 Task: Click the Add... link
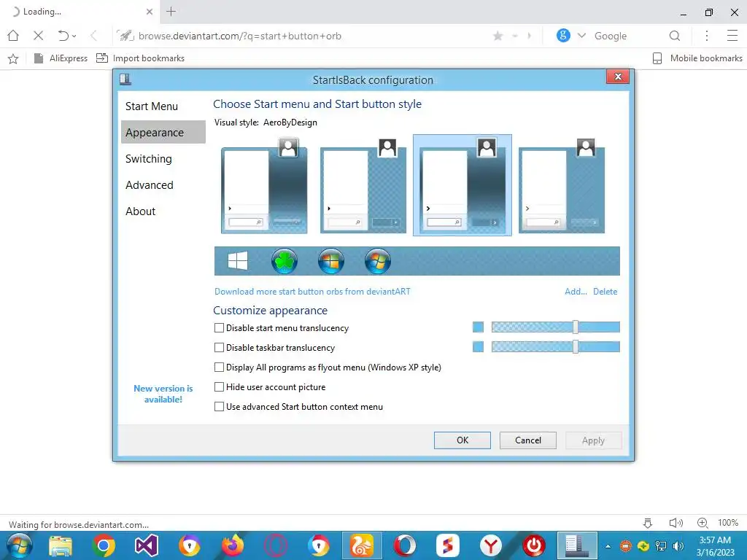[x=576, y=292]
